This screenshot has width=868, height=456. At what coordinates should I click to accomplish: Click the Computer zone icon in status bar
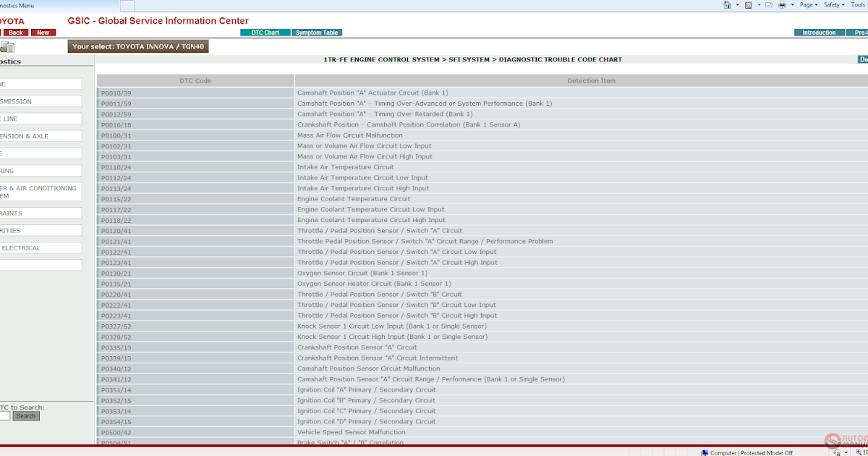[x=704, y=452]
